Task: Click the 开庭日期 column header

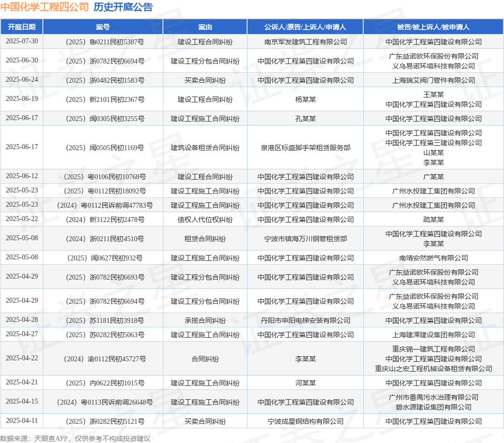Action: tap(22, 27)
